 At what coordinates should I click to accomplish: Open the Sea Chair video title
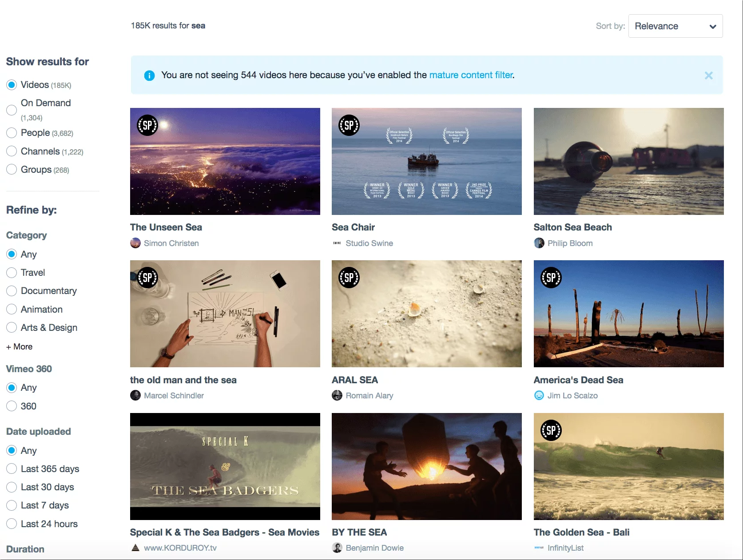point(354,227)
